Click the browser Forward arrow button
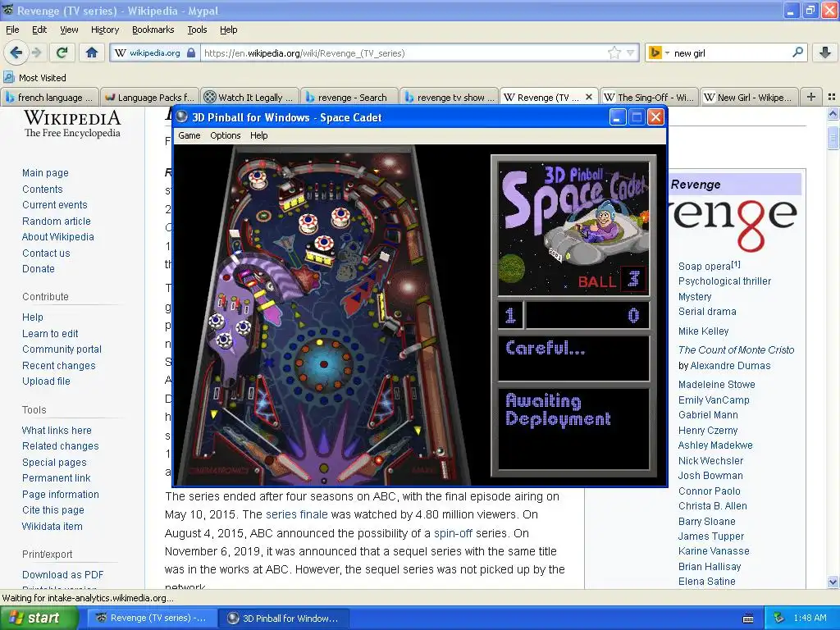 tap(36, 52)
